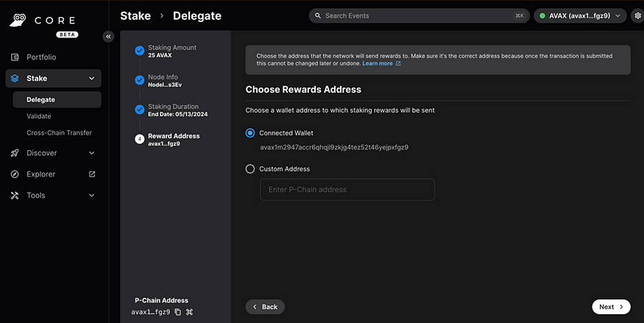The image size is (644, 323).
Task: Click the Next button
Action: (x=611, y=307)
